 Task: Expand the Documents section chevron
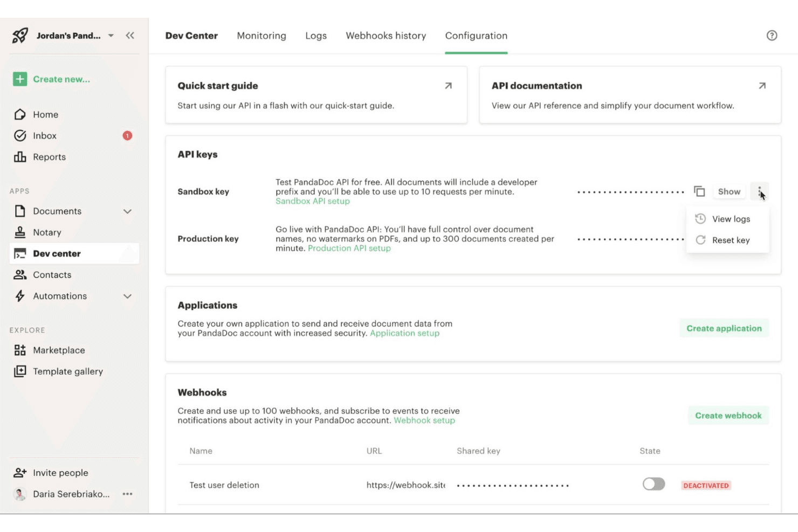click(127, 211)
